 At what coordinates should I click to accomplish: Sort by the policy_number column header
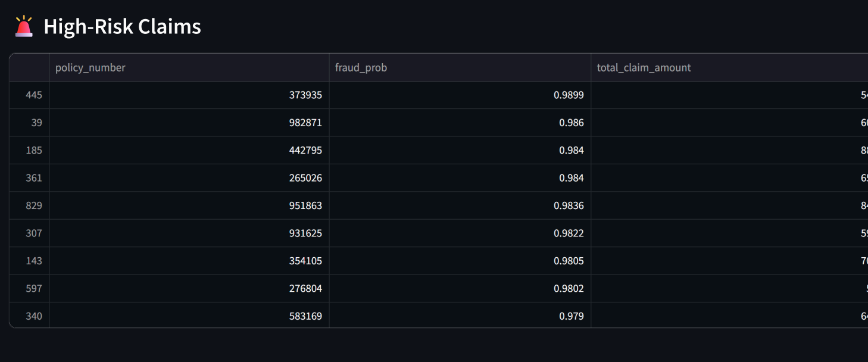coord(90,68)
